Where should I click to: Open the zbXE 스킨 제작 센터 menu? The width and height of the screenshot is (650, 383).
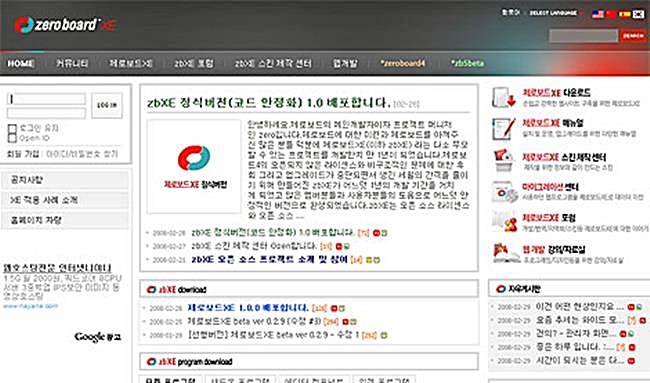click(273, 63)
